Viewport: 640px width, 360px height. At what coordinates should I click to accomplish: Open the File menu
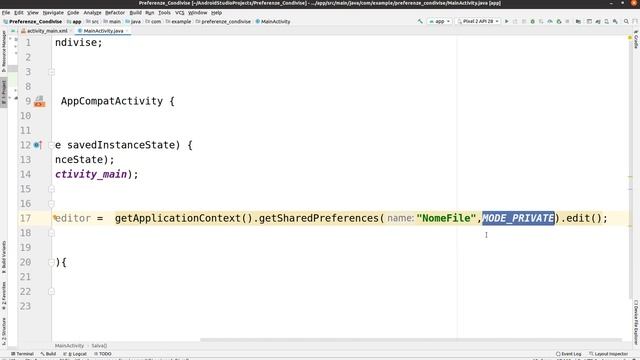pos(6,13)
